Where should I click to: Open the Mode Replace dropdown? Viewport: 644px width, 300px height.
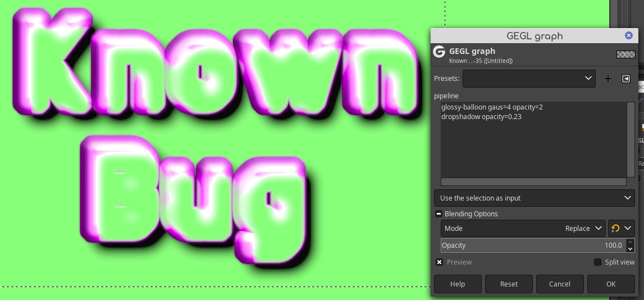523,229
